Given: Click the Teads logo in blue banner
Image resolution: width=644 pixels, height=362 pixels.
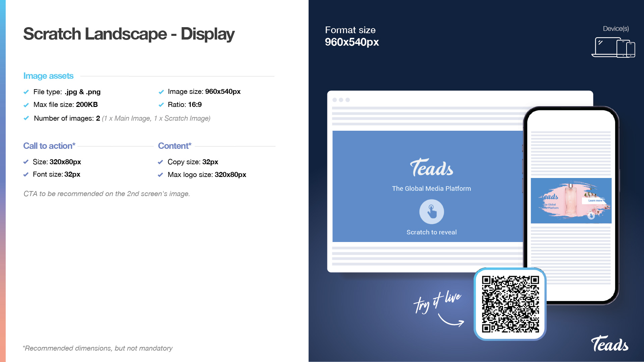Looking at the screenshot, I should 431,168.
